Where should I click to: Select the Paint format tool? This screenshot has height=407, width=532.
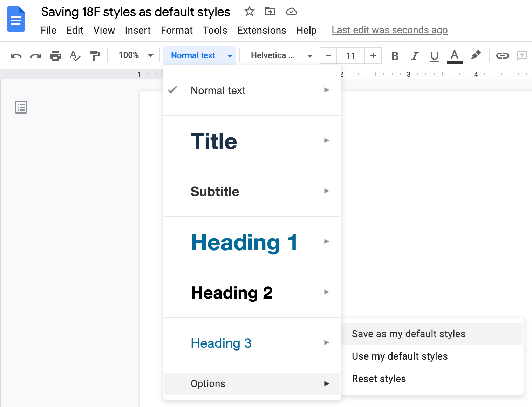click(95, 55)
